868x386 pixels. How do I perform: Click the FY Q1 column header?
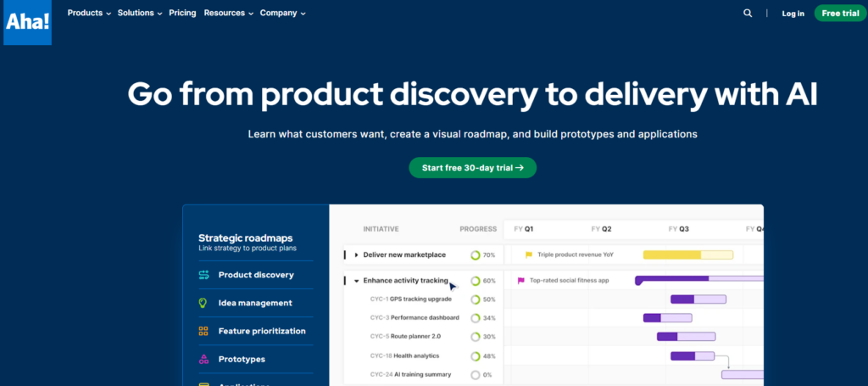point(524,229)
